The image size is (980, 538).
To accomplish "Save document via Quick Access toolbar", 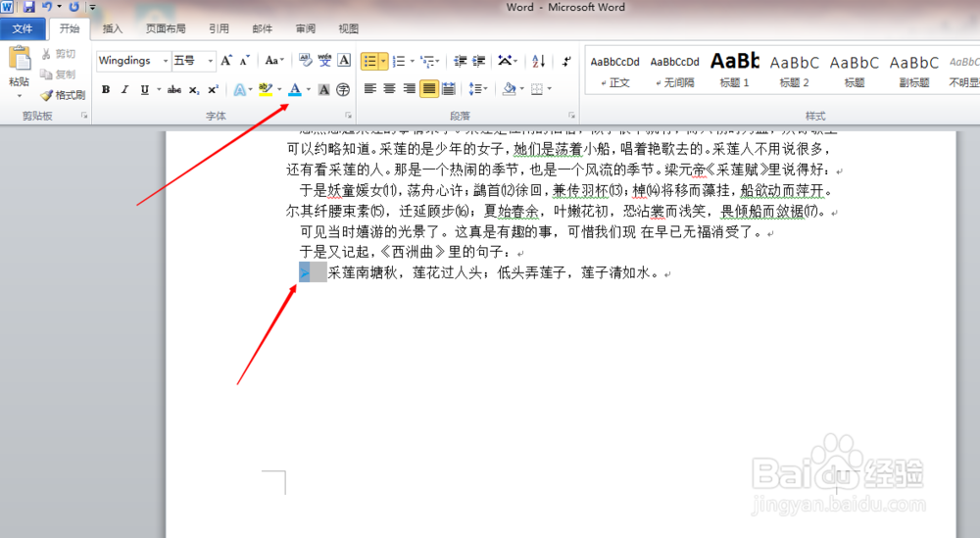I will click(x=28, y=8).
